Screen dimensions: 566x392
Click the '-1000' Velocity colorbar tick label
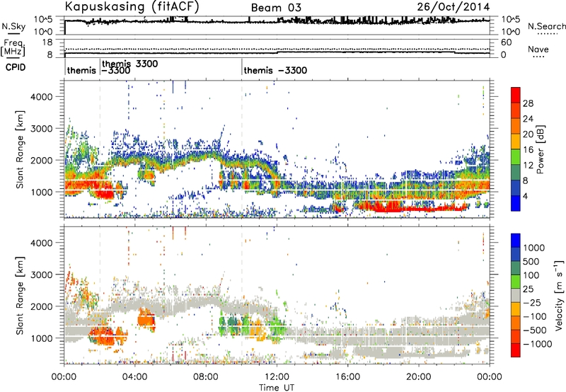pos(537,344)
